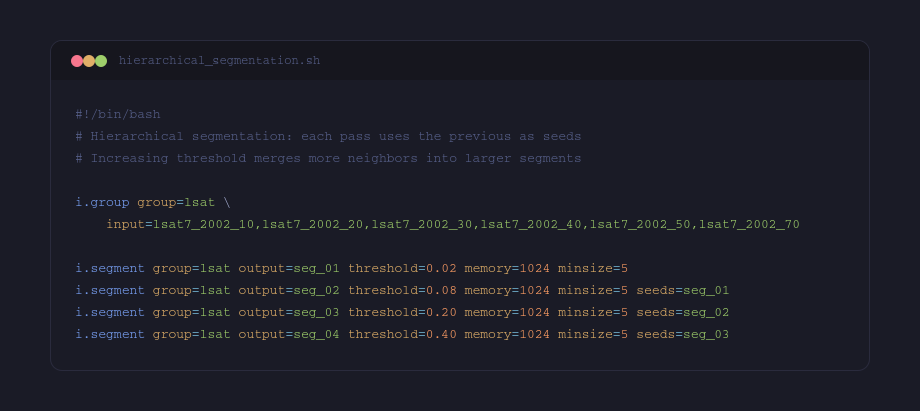This screenshot has width=920, height=411.
Task: Click the 'Hierarchical segmentation' comment line
Action: pyautogui.click(x=328, y=136)
